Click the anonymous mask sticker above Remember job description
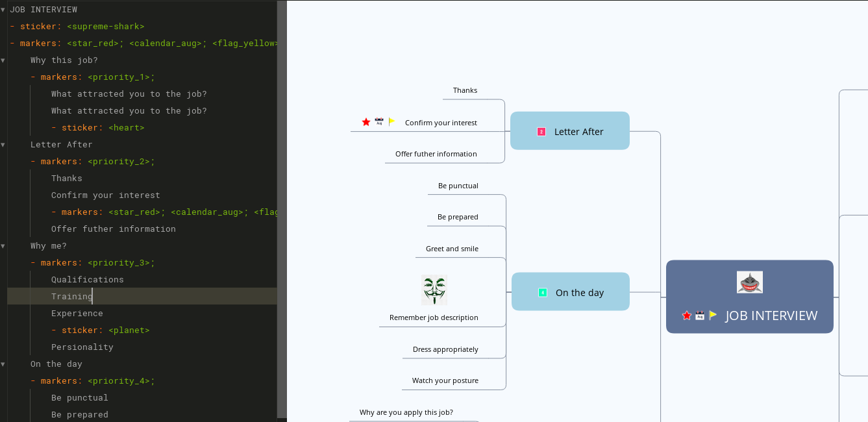868x422 pixels. pos(434,290)
